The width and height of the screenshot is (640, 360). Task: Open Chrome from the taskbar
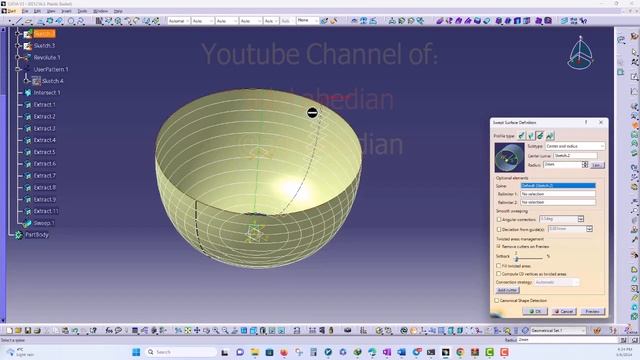coord(460,352)
